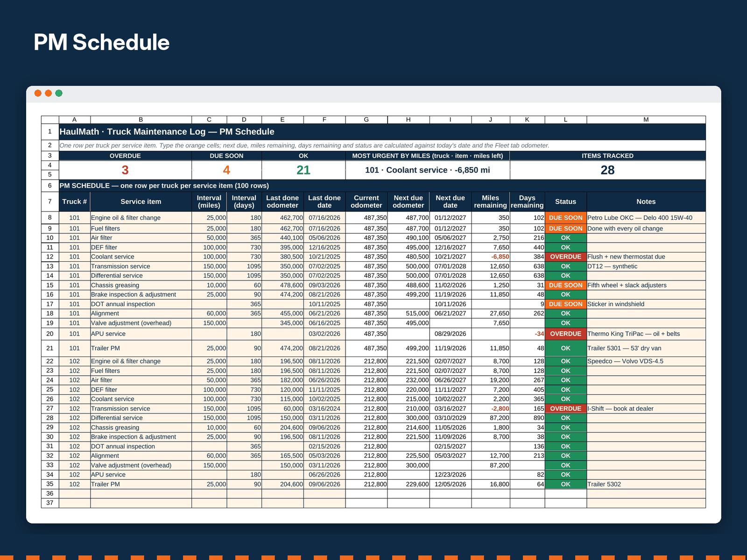Click the 'Done with every oil change' note
The width and height of the screenshot is (747, 560).
pyautogui.click(x=646, y=229)
